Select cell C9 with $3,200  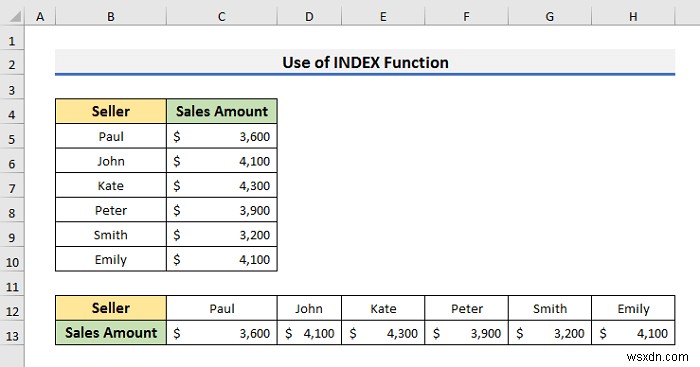point(221,234)
